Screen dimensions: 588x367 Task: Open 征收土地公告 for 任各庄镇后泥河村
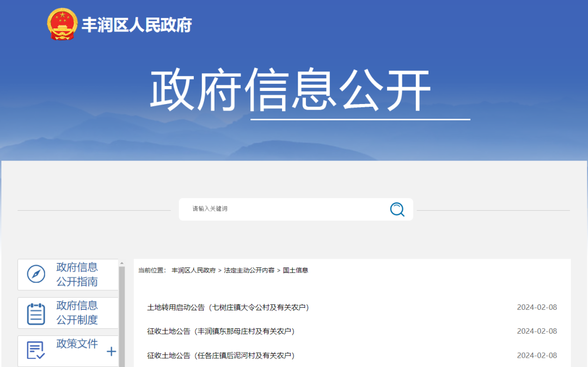pos(220,356)
